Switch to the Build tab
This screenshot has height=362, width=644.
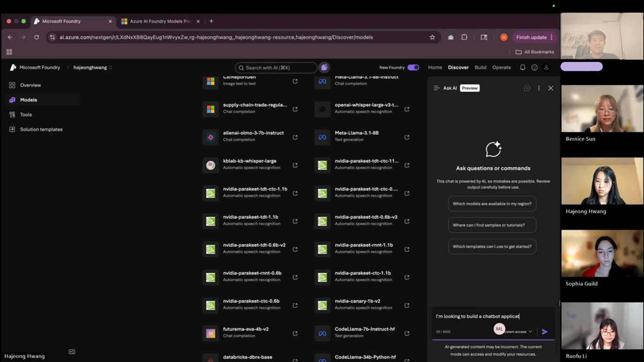[x=480, y=68]
